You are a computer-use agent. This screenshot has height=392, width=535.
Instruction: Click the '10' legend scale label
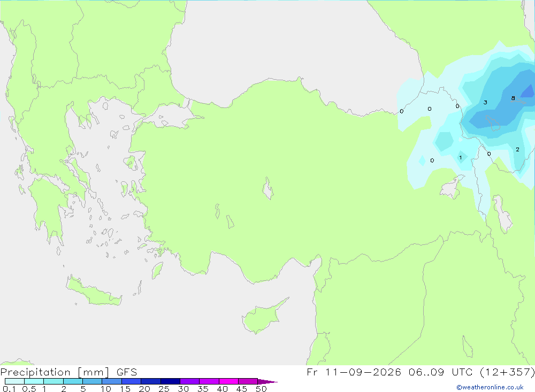click(x=106, y=389)
